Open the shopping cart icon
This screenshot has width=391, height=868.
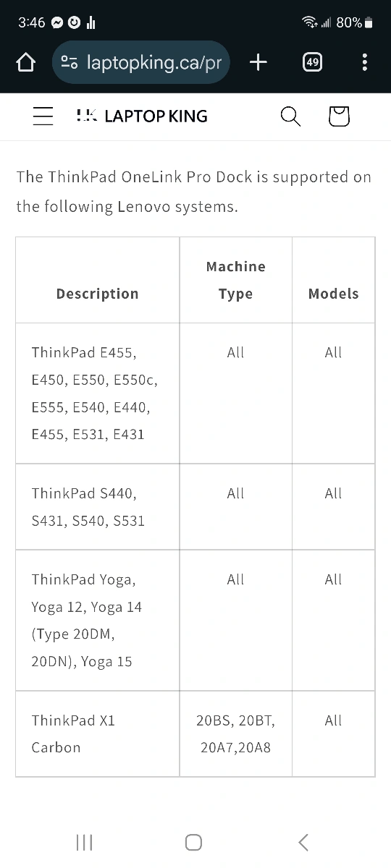point(339,116)
